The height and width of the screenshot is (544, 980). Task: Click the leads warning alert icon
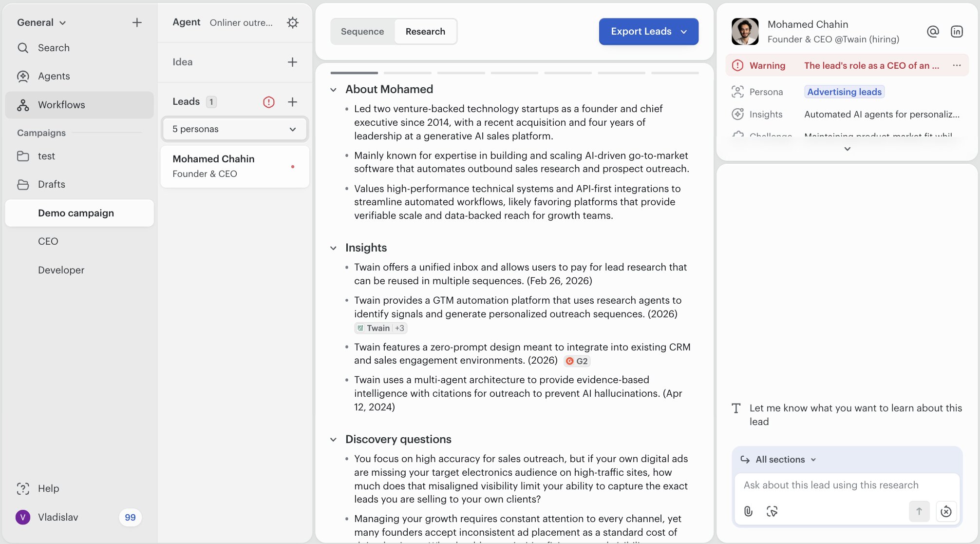(269, 102)
